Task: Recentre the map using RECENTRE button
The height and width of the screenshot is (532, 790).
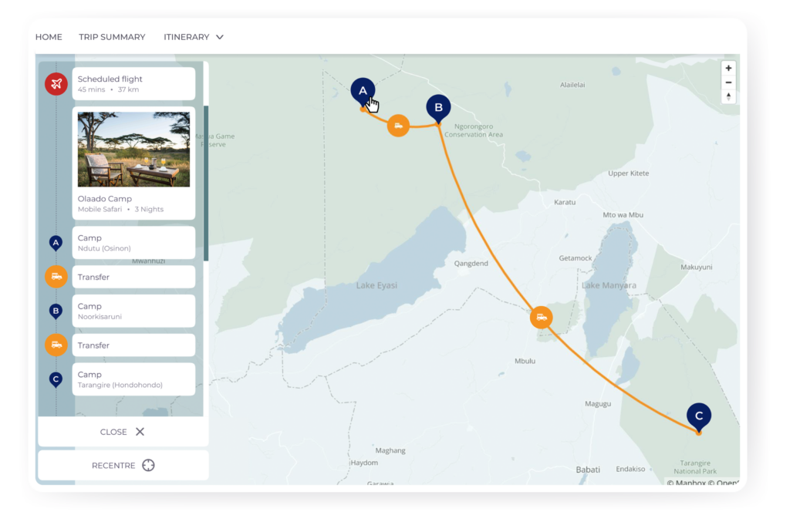Action: (x=123, y=466)
